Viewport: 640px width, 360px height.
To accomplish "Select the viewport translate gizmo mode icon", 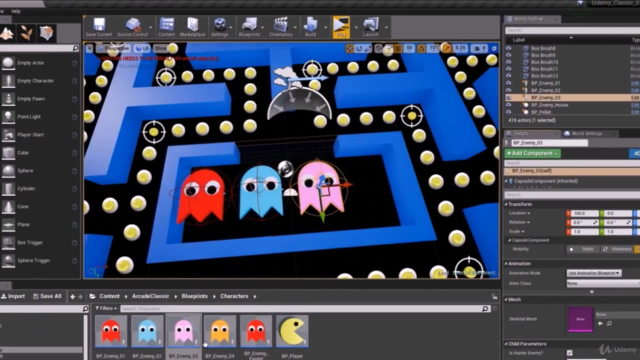I will point(349,49).
